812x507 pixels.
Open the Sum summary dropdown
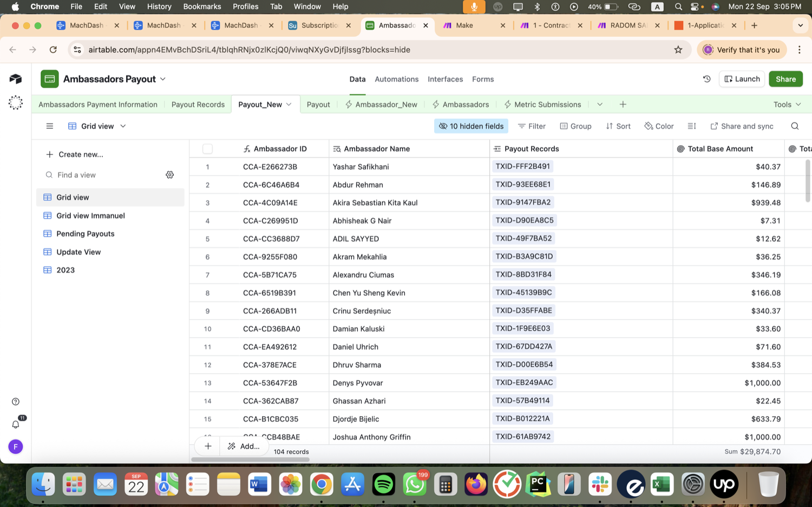752,451
